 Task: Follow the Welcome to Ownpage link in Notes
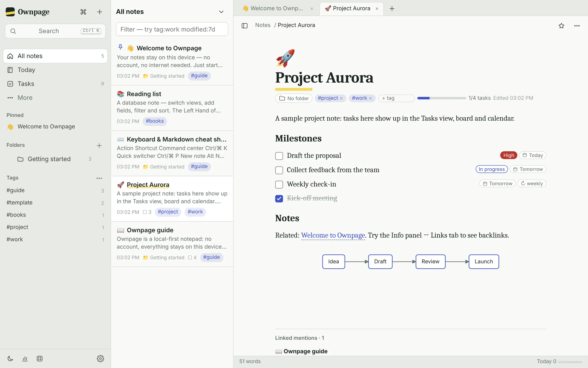[333, 235]
